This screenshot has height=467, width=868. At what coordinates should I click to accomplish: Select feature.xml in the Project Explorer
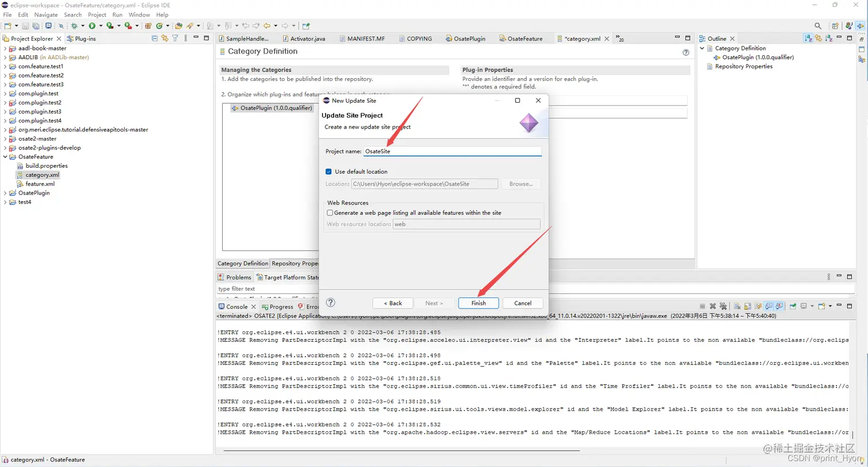[x=40, y=184]
